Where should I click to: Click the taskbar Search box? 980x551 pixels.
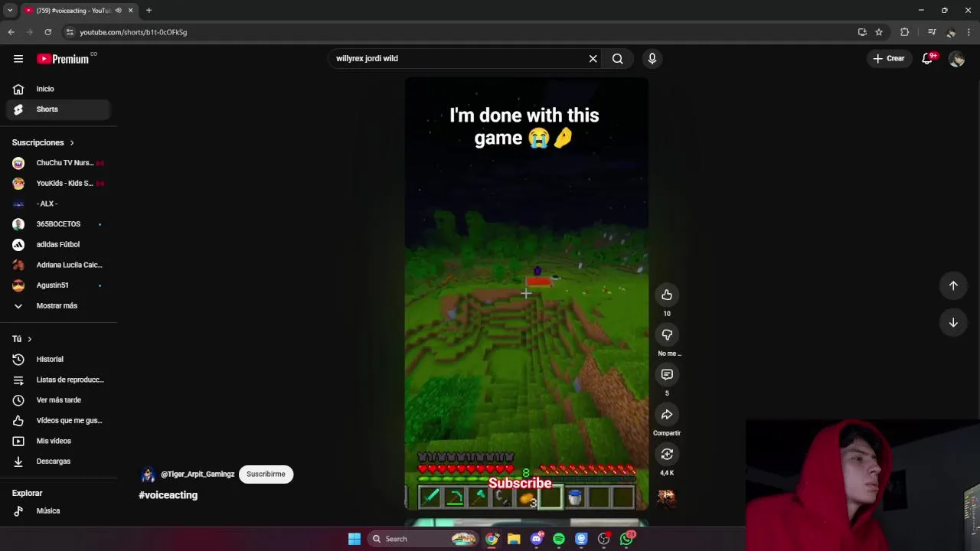tap(423, 539)
